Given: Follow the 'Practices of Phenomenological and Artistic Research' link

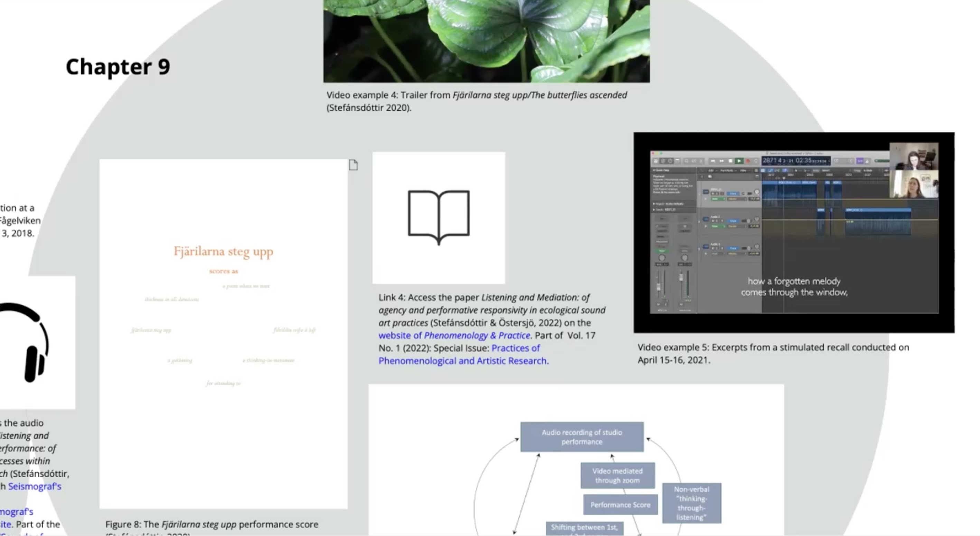Looking at the screenshot, I should [x=463, y=360].
